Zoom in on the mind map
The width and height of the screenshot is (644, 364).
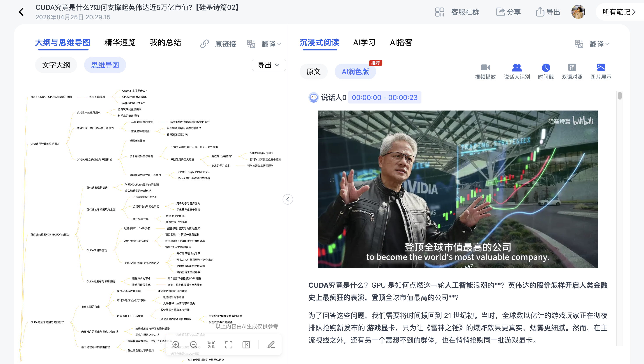(x=176, y=345)
